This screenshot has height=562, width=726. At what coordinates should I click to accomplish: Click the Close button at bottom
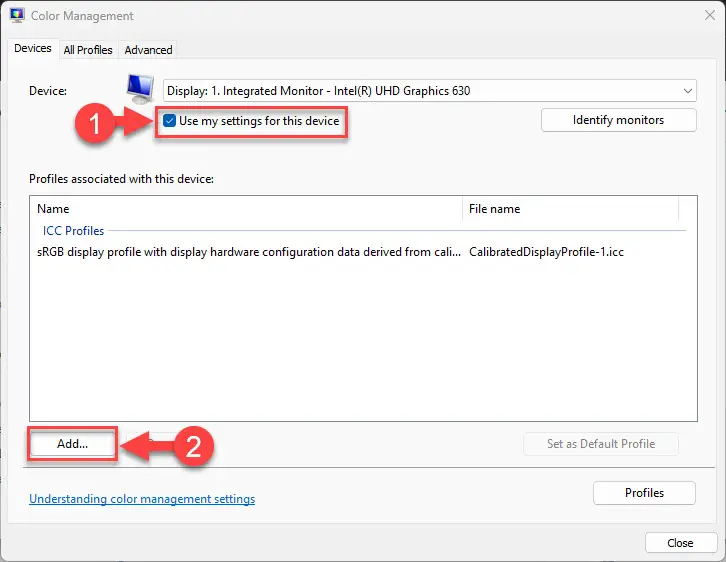point(680,543)
